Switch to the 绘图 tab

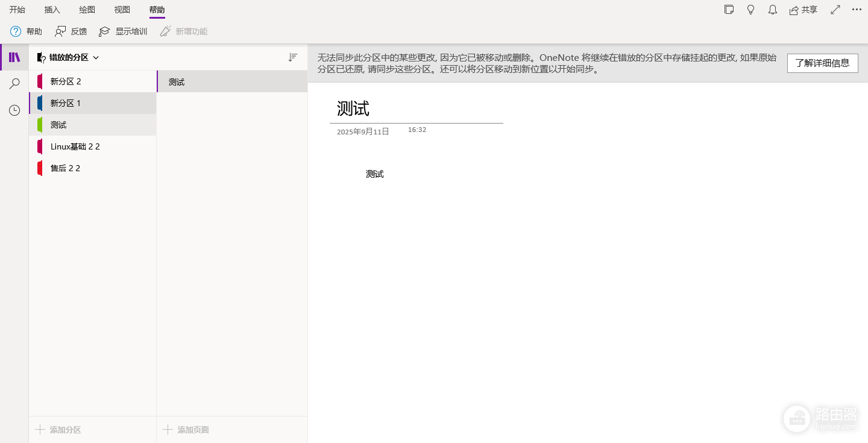point(87,10)
